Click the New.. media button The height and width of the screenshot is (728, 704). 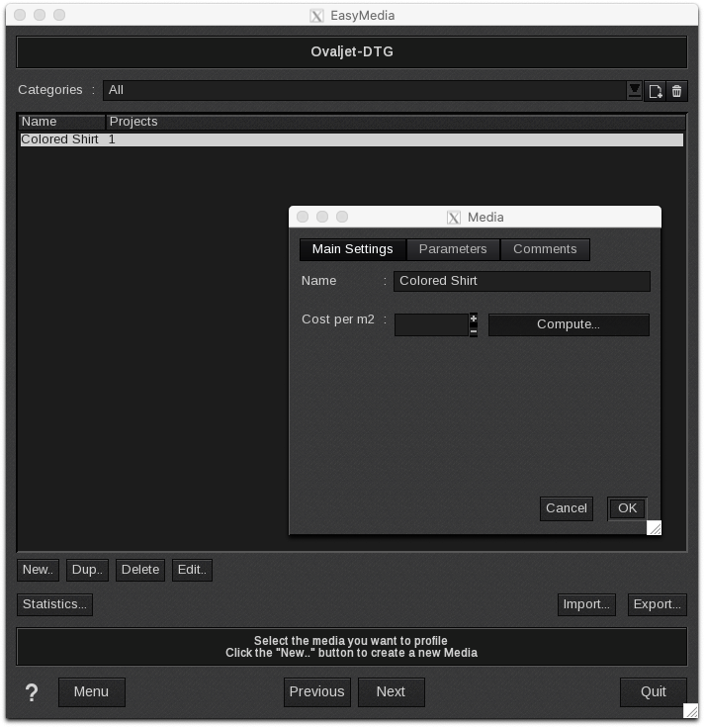point(38,570)
